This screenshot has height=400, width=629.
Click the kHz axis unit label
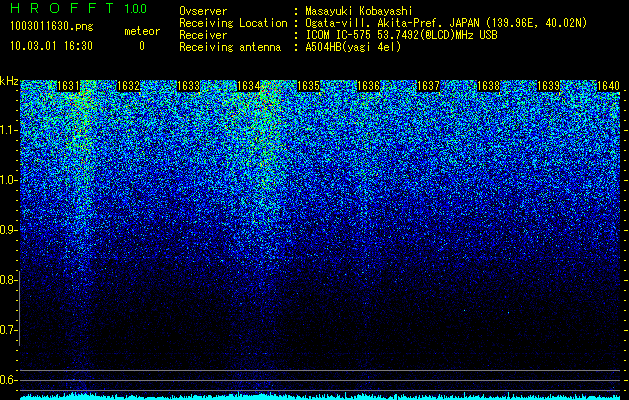point(9,81)
